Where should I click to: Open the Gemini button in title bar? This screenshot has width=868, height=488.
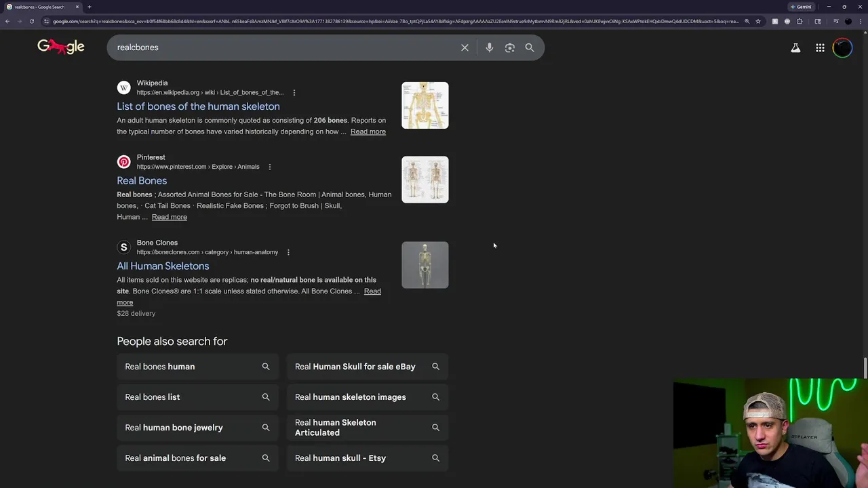801,7
